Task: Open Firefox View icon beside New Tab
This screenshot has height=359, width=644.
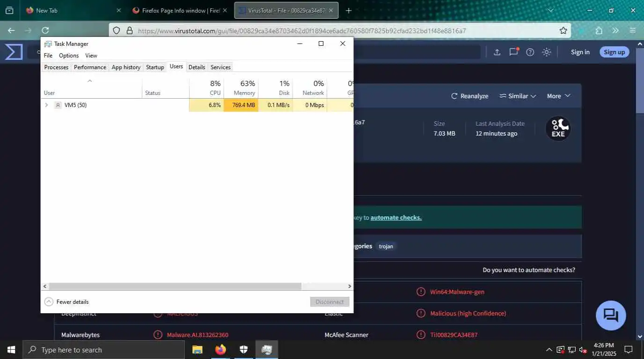Action: click(9, 10)
